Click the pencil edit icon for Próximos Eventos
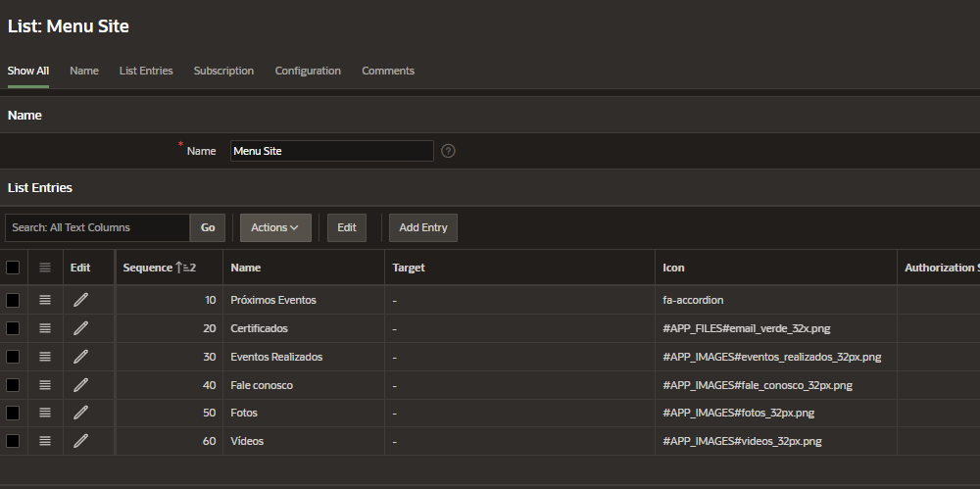 click(80, 300)
